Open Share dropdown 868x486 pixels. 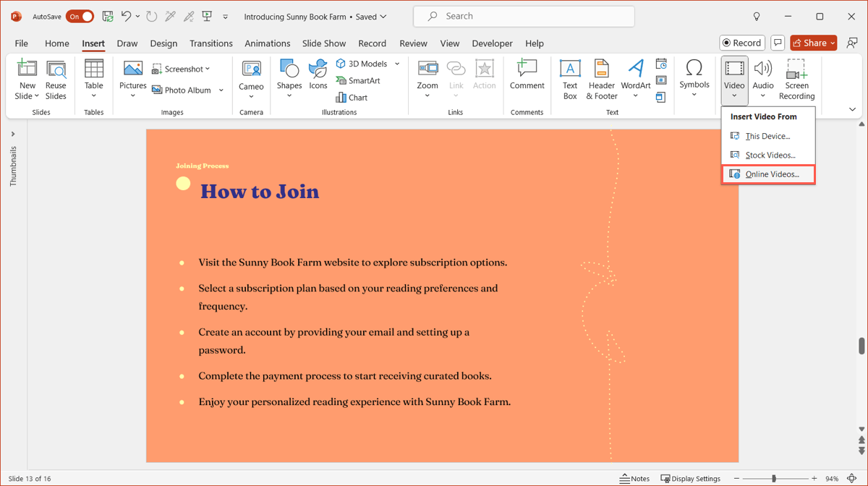[x=814, y=43]
